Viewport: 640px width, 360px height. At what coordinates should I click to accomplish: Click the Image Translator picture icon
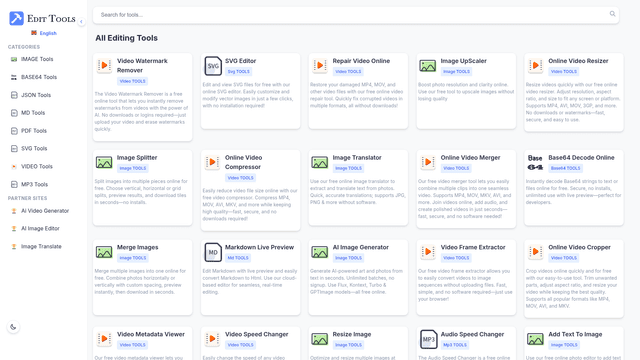pos(320,162)
